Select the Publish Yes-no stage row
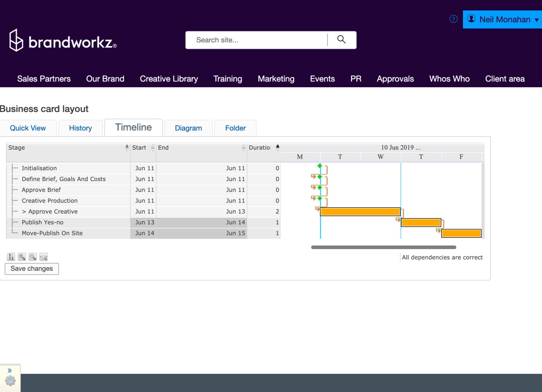 point(144,222)
